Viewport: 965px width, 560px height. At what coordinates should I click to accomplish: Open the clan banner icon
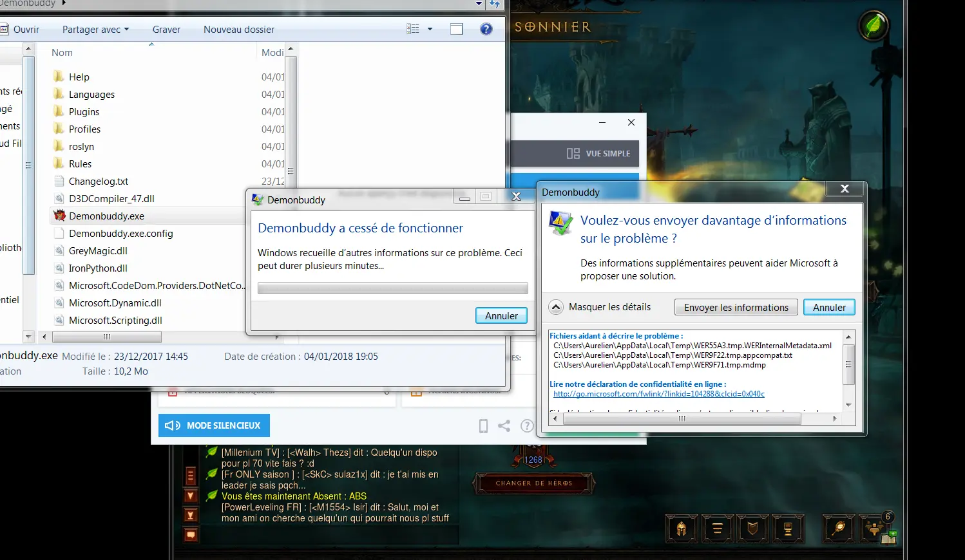pyautogui.click(x=752, y=528)
